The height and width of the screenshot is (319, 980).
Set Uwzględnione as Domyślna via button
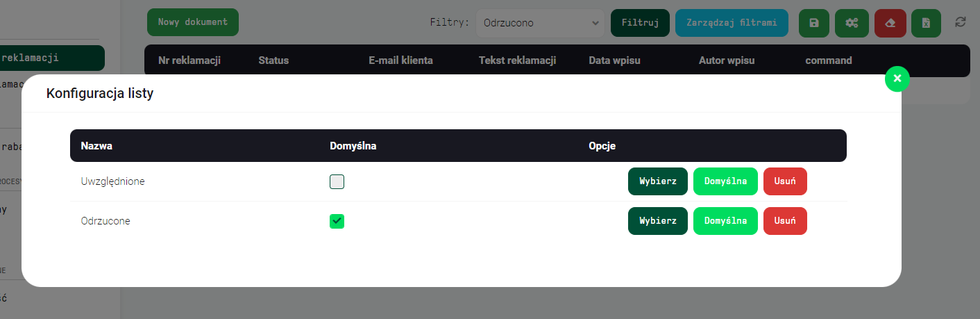click(x=725, y=181)
